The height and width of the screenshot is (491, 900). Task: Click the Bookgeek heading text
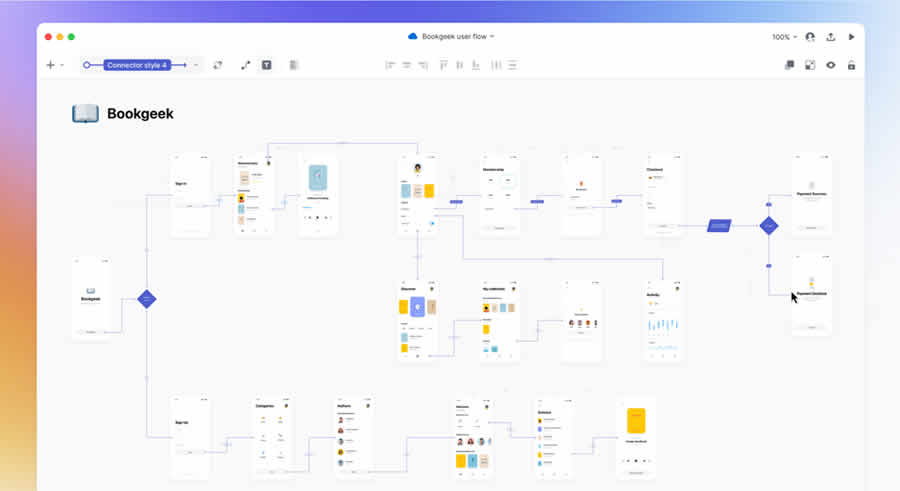[x=140, y=114]
